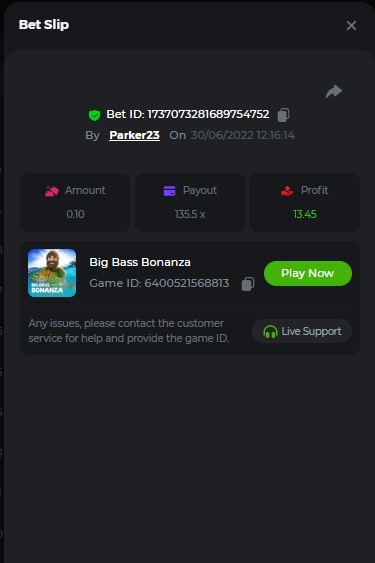
Task: Click the bet date and time
Action: 242,135
